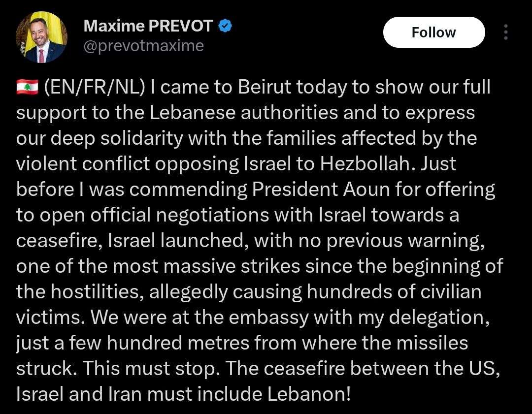Click the (EN/FR/NL) language tag in the tweet
The width and height of the screenshot is (532, 414).
tap(95, 88)
